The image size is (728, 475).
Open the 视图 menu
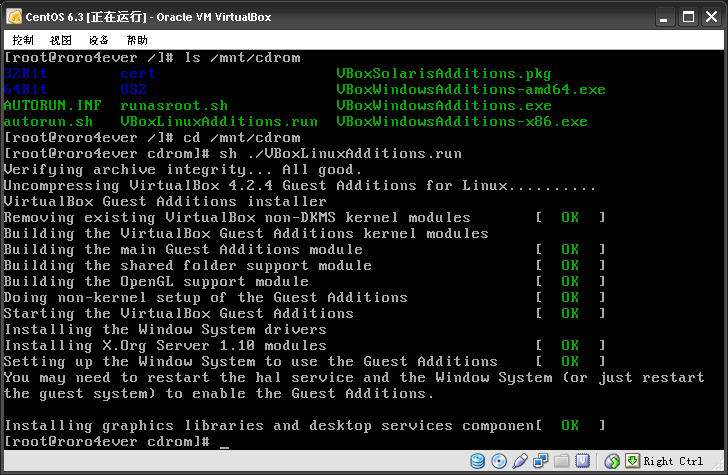(x=61, y=40)
